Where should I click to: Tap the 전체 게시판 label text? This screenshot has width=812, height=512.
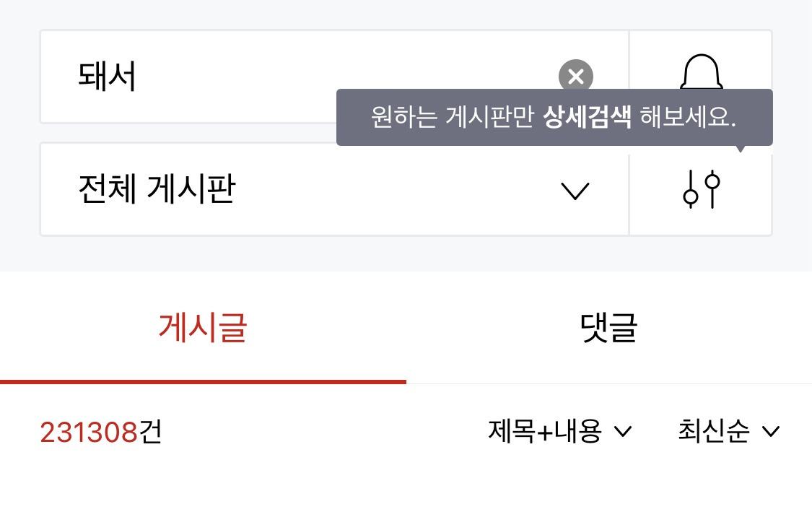click(156, 189)
